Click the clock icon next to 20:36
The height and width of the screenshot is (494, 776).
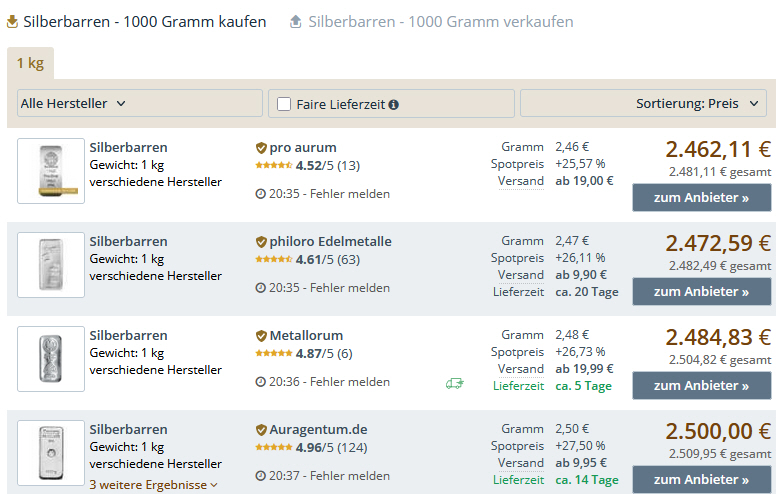[261, 382]
